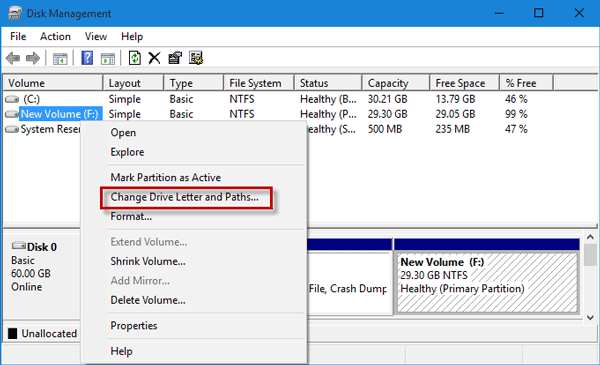Choose Format... in the context menu
The width and height of the screenshot is (600, 365).
pyautogui.click(x=194, y=217)
